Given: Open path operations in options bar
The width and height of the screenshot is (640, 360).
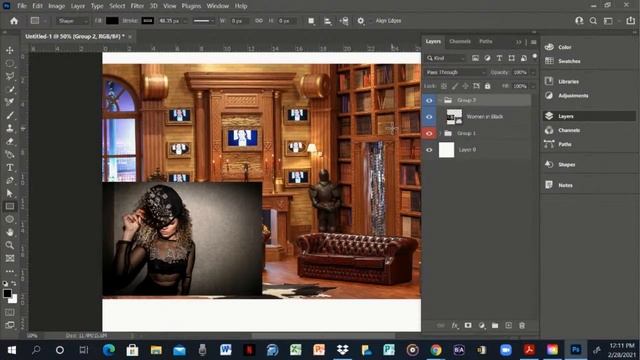Looking at the screenshot, I should click(311, 21).
